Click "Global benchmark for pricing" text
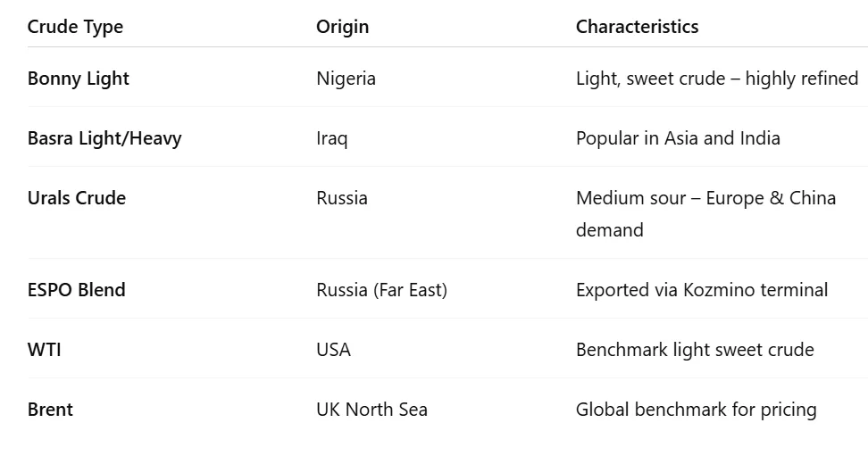 coord(697,410)
